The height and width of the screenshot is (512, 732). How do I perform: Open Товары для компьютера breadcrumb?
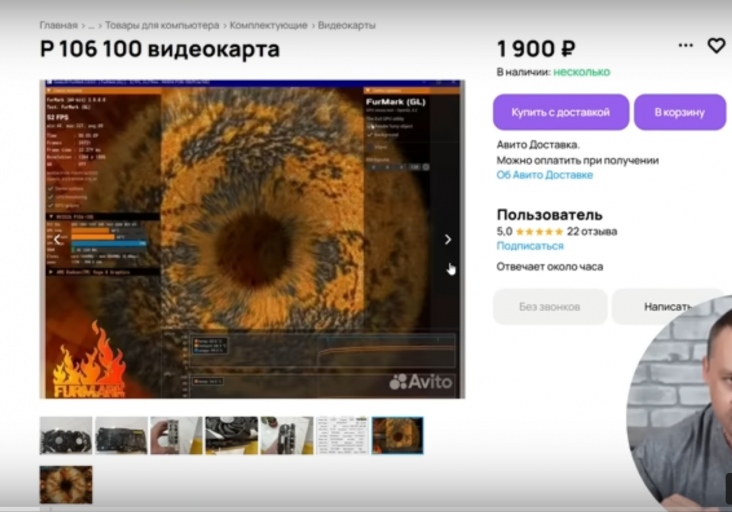[x=162, y=25]
